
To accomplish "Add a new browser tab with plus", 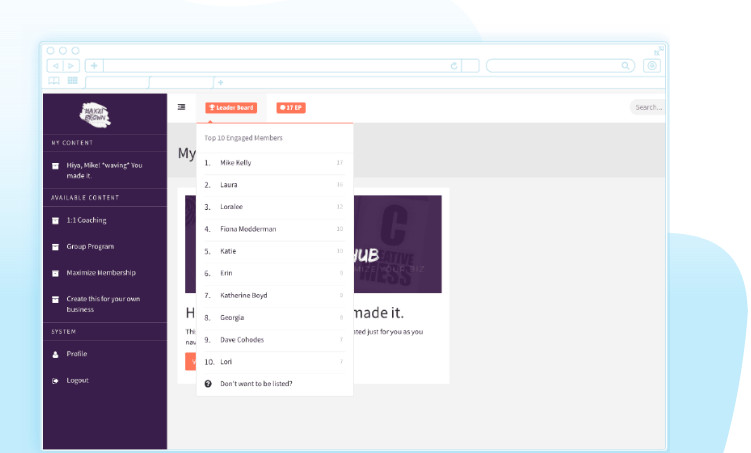I will (220, 82).
